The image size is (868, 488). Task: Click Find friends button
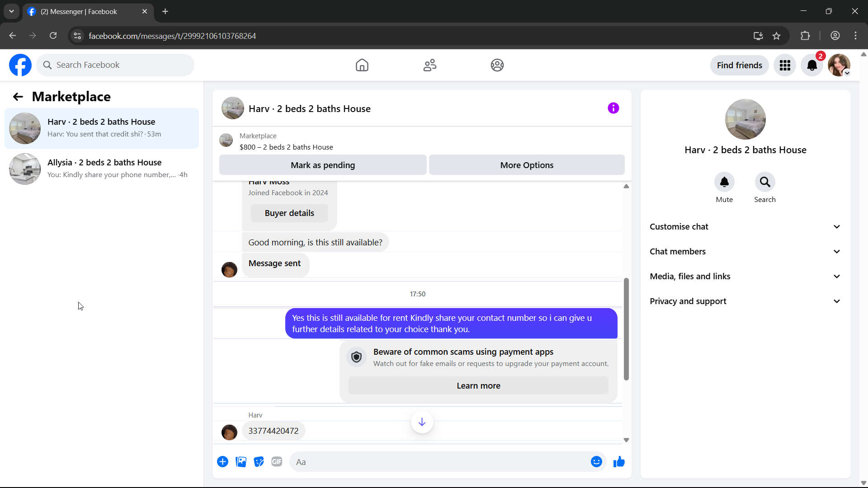739,65
